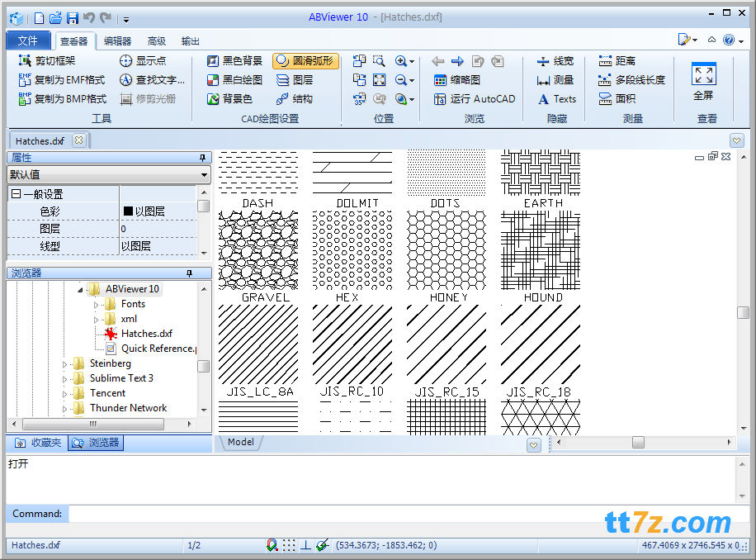Toggle 测量 dimensions visibility

coord(555,79)
